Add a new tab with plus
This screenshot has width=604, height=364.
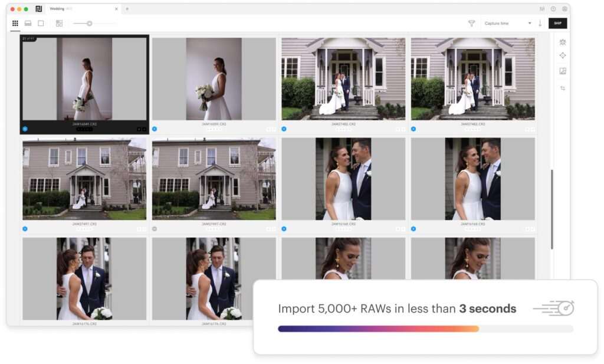click(x=127, y=9)
